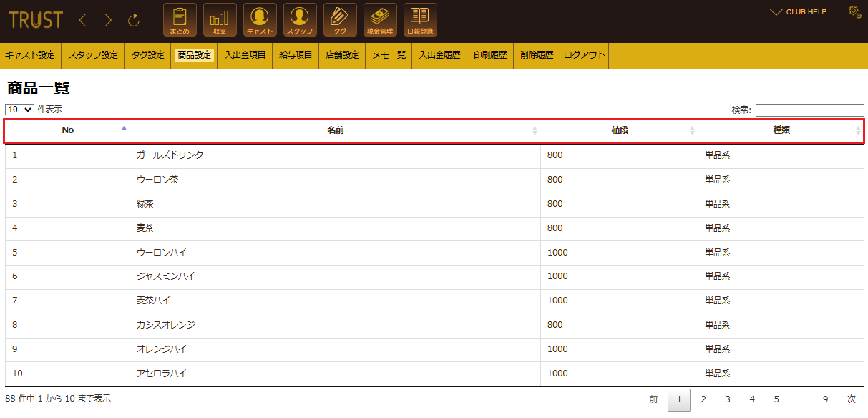Sort table by 値段 column
This screenshot has height=418, width=868.
click(619, 130)
